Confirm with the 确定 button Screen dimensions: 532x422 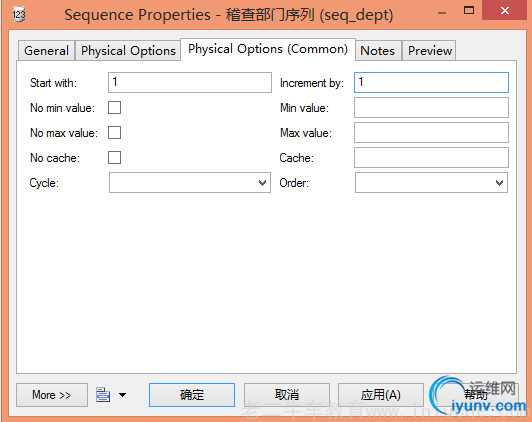tap(192, 395)
